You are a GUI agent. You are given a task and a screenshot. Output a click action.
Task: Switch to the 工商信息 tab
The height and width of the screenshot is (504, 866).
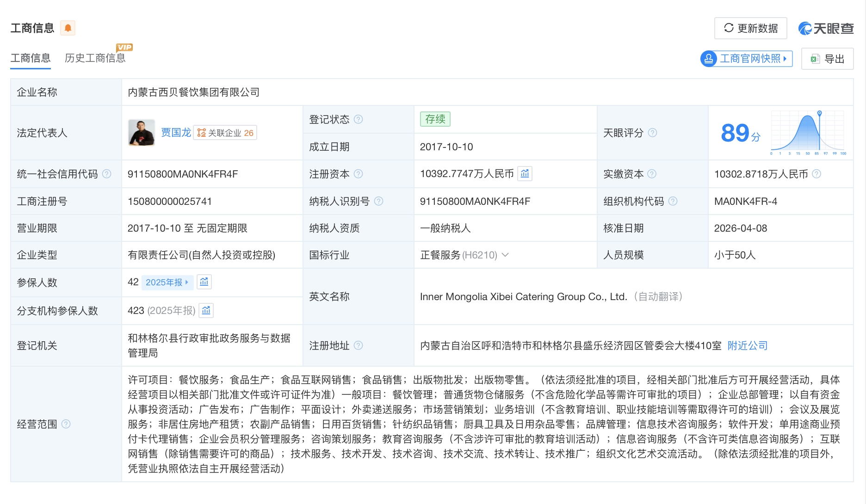point(31,58)
